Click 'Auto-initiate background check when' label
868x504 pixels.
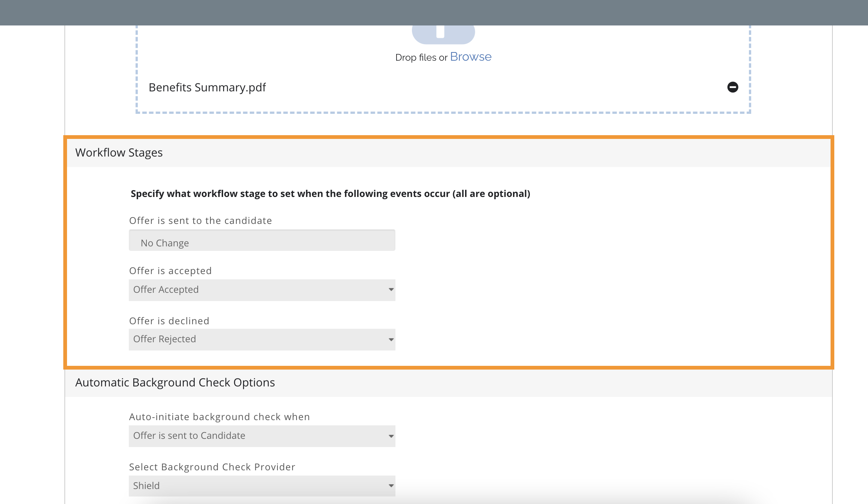(219, 417)
